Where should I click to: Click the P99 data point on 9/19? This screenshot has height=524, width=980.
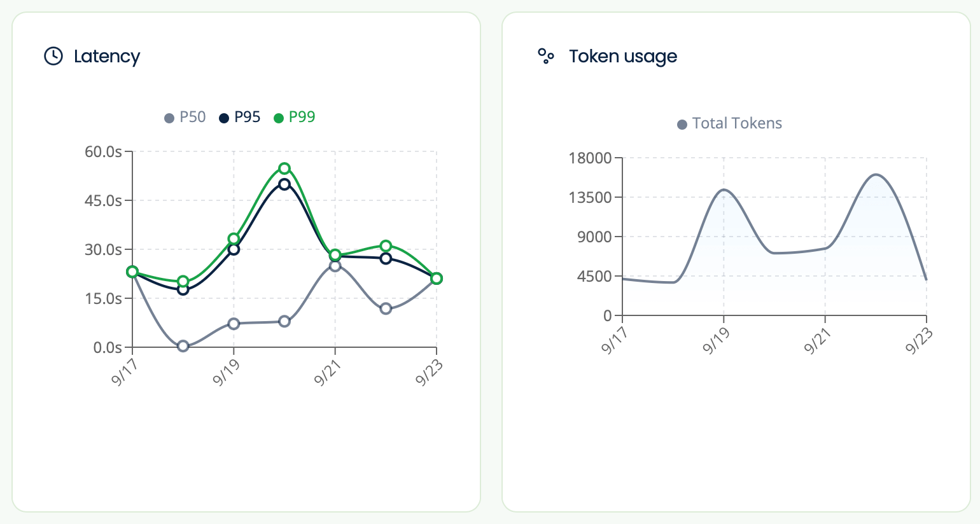(x=234, y=239)
